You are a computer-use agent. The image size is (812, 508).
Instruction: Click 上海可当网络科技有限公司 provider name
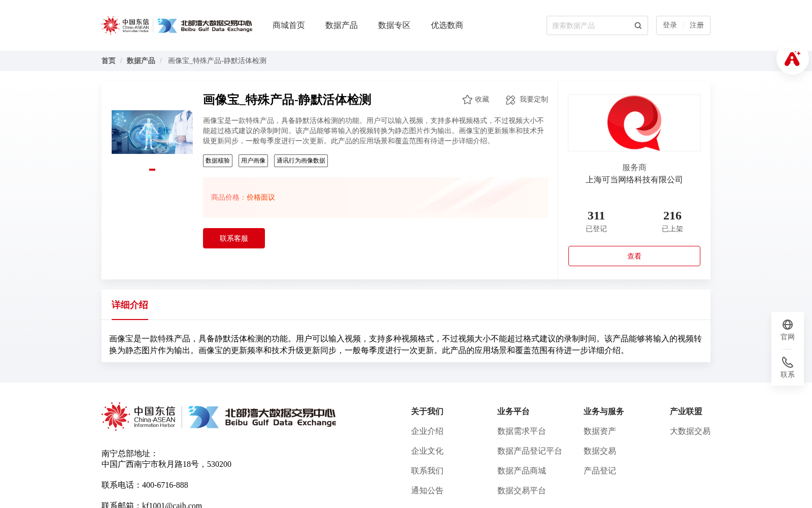point(634,180)
